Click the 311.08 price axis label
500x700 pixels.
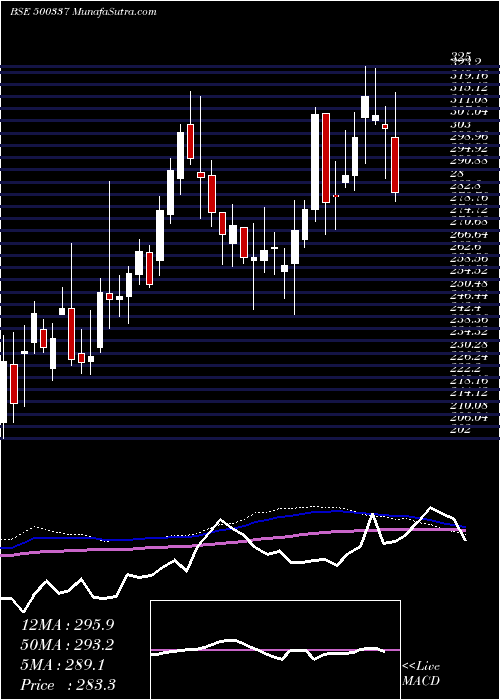469,100
